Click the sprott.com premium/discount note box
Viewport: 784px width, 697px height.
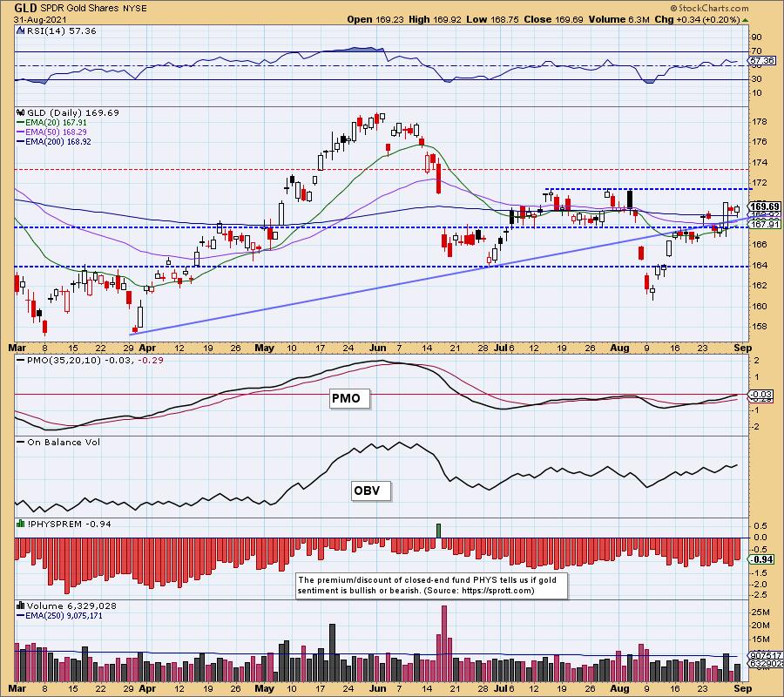coord(432,585)
